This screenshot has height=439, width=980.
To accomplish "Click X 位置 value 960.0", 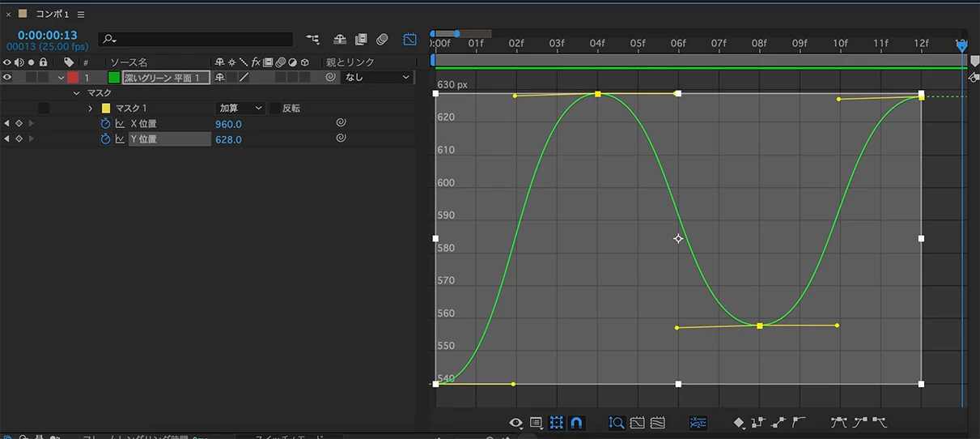I will [228, 124].
